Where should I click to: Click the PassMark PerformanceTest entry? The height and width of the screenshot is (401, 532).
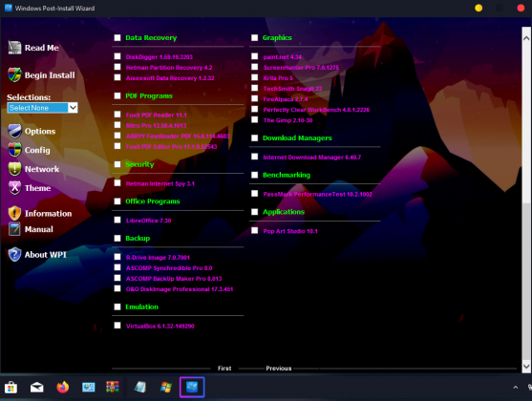(317, 194)
